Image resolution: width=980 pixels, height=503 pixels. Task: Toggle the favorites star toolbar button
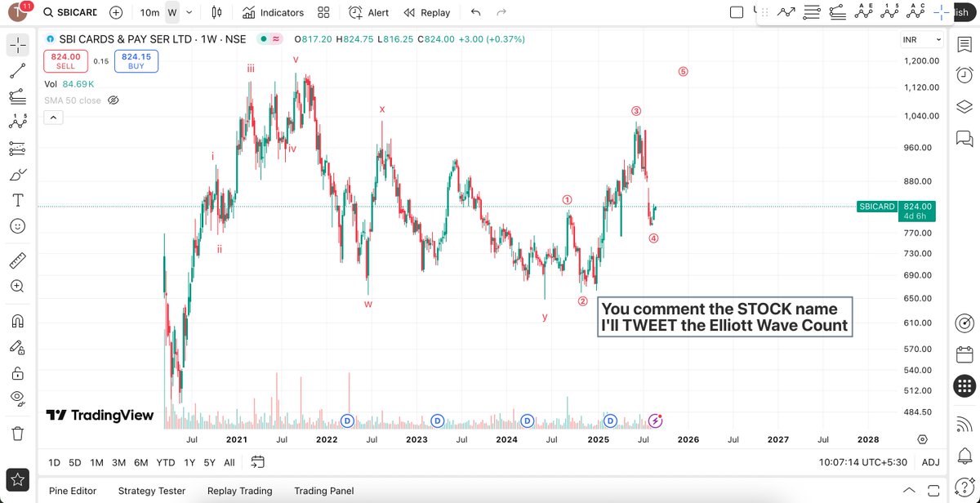click(x=18, y=479)
